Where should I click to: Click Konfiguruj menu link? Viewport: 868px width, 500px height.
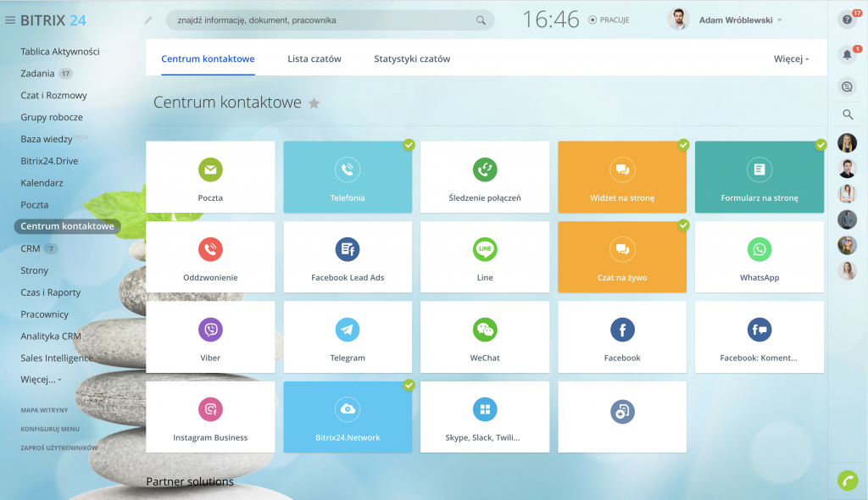coord(50,429)
